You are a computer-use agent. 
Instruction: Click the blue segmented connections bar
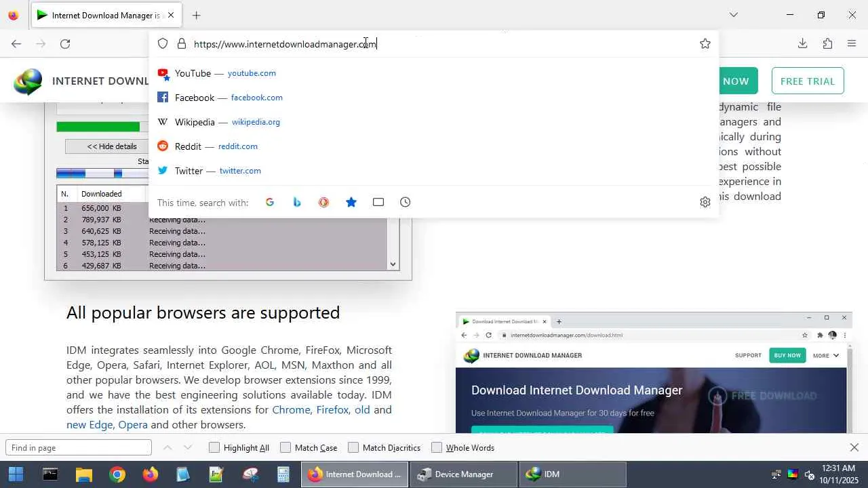point(102,174)
